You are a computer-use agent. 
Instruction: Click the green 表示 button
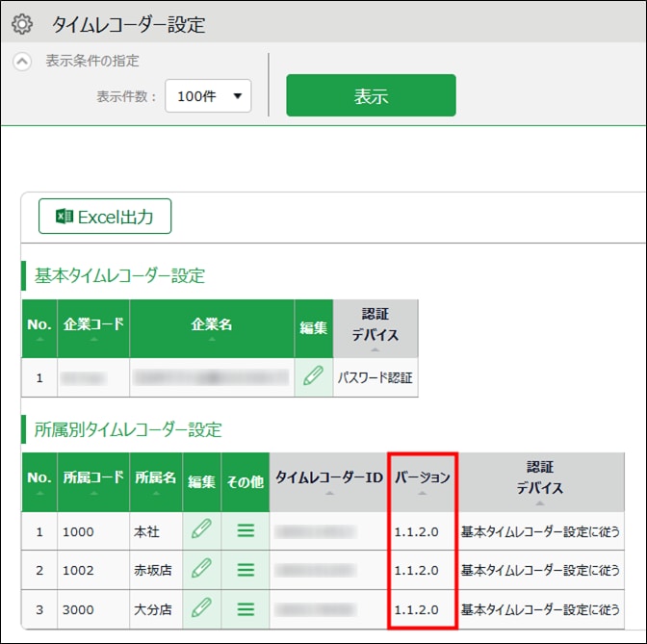(371, 95)
